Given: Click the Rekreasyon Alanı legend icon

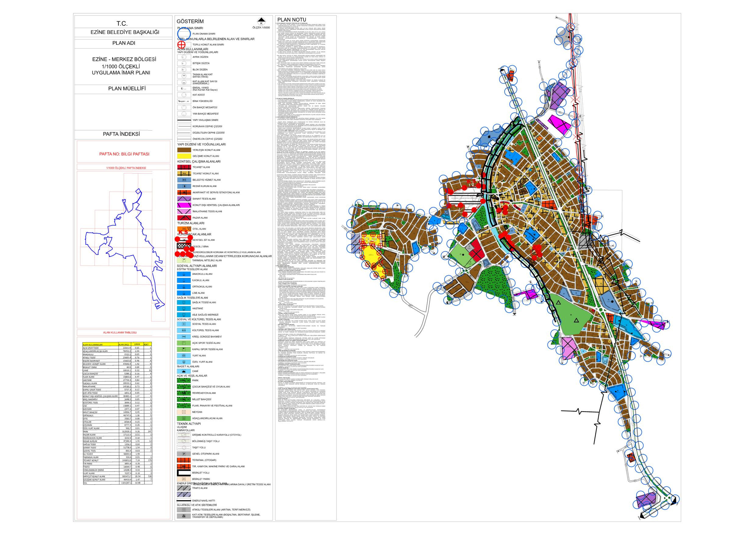Looking at the screenshot, I should click(x=184, y=393).
